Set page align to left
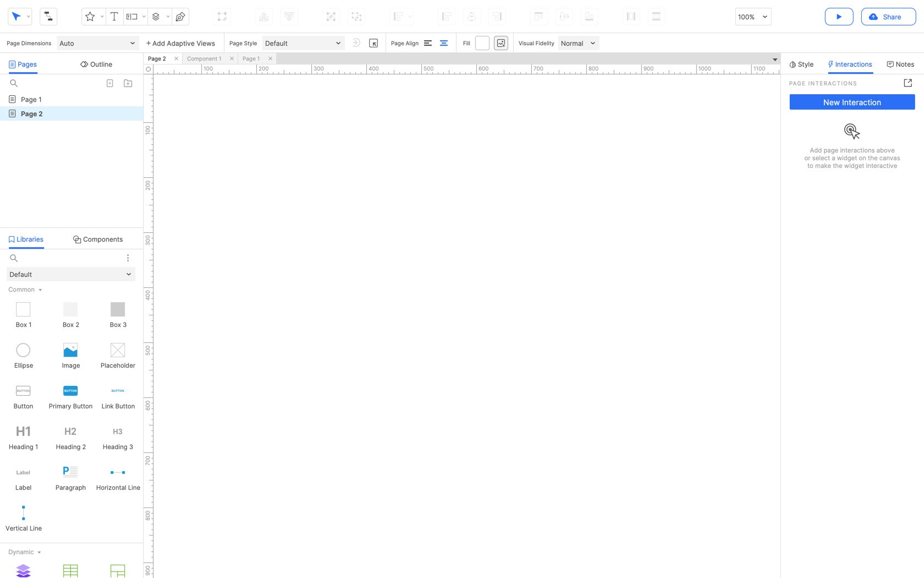Image resolution: width=924 pixels, height=578 pixels. [428, 43]
